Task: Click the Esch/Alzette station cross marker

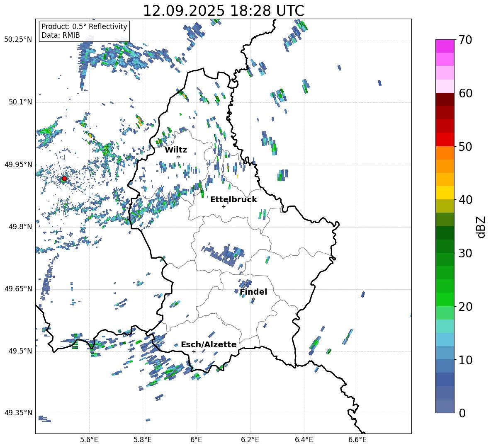Action: pos(194,351)
